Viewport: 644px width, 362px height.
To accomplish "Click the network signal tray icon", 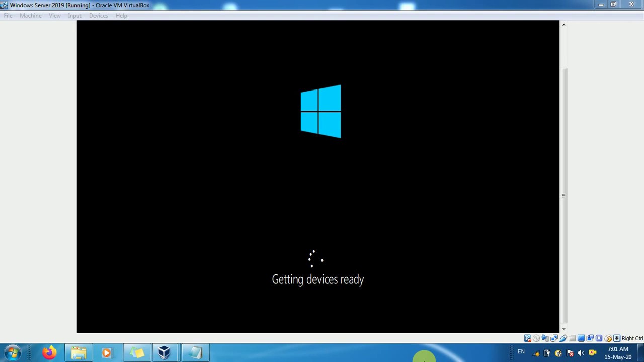I will tap(536, 353).
